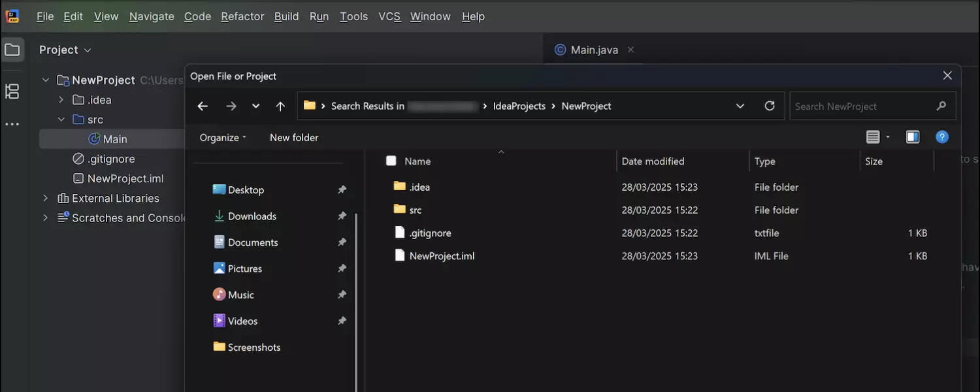Image resolution: width=980 pixels, height=392 pixels.
Task: Go back in the file dialog
Action: coord(203,106)
